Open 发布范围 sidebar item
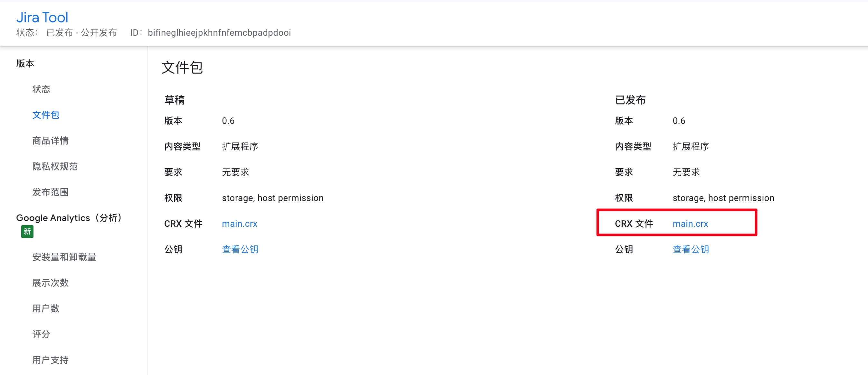Screen dimensions: 868x375 tap(50, 192)
